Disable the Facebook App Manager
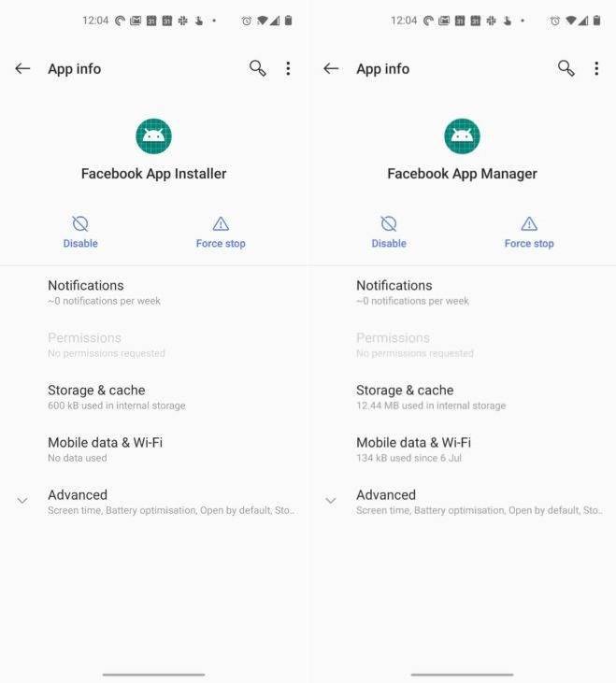This screenshot has width=616, height=683. click(x=389, y=233)
